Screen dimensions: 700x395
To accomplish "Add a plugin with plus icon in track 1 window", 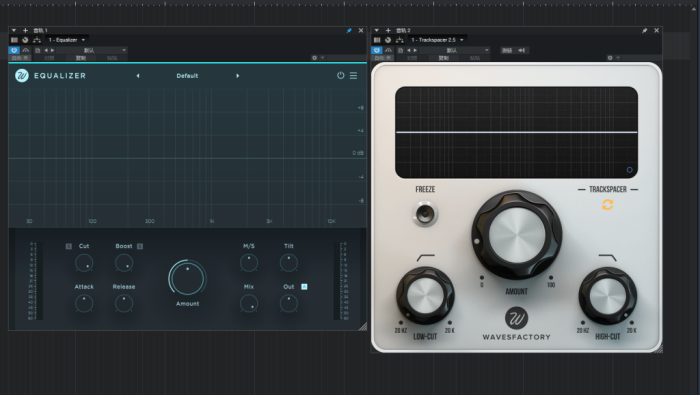I will [25, 30].
